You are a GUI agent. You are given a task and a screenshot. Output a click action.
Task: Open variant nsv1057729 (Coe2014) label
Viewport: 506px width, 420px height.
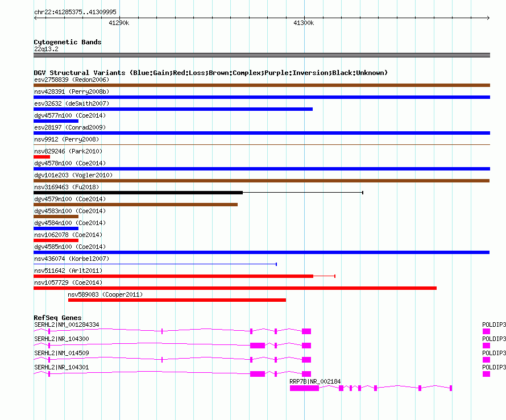[68, 282]
